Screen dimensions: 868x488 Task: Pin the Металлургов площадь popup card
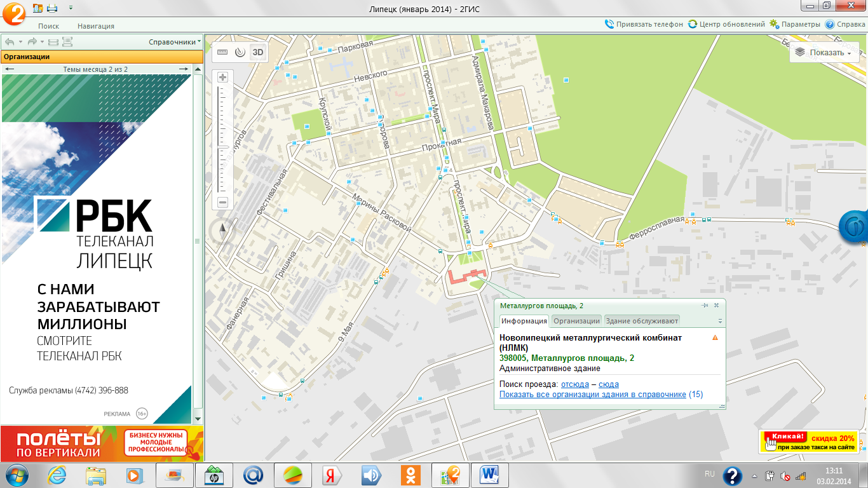pos(704,306)
